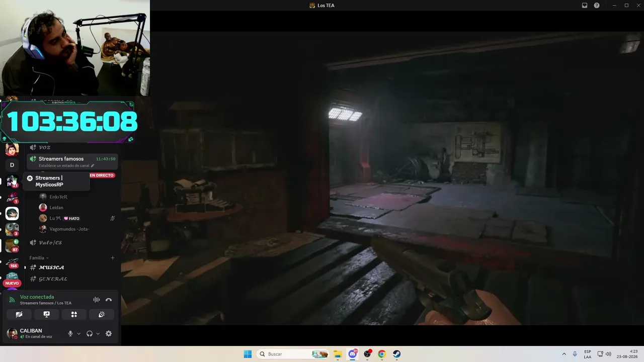This screenshot has width=644, height=362.
Task: Open Google Chrome from taskbar
Action: (x=382, y=354)
